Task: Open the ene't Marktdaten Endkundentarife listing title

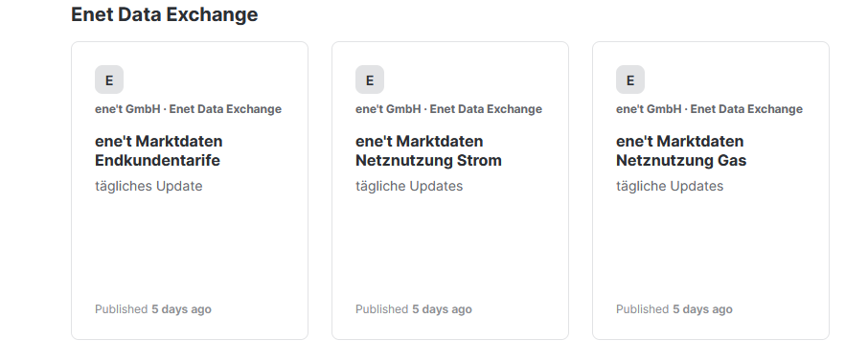Action: [x=159, y=150]
